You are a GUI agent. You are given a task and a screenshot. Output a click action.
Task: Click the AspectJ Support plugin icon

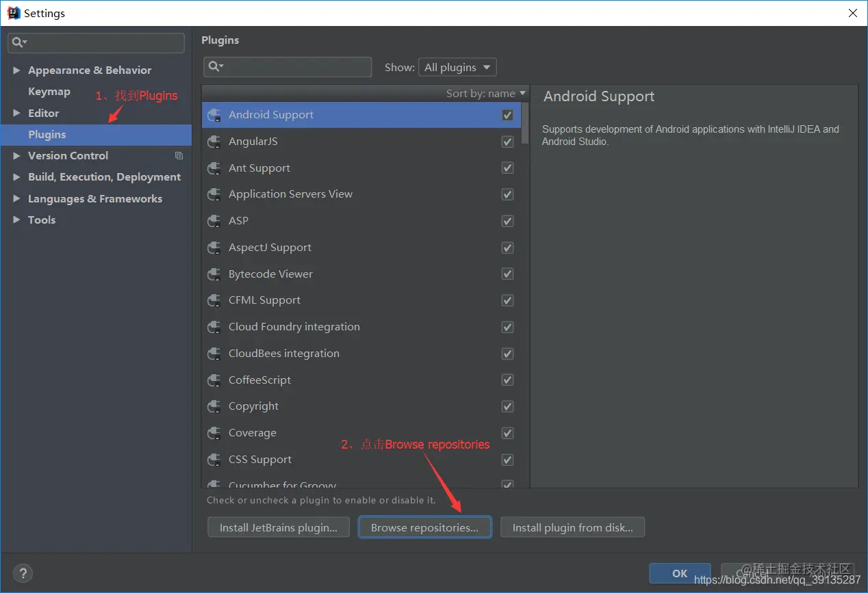214,248
